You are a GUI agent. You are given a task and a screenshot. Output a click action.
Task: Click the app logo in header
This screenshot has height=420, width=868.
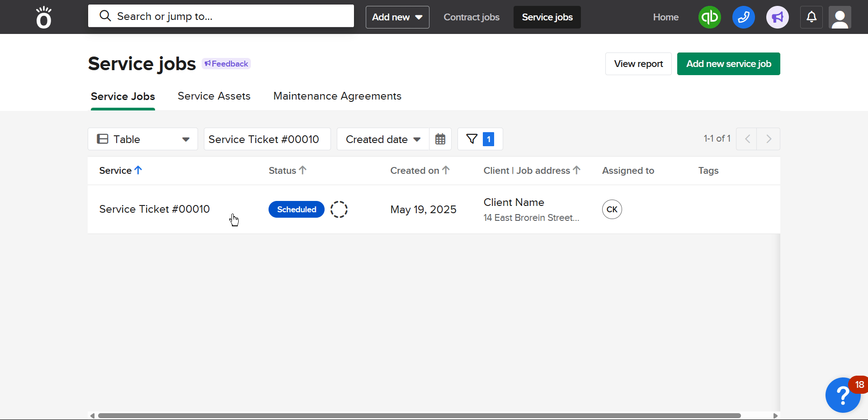(44, 17)
